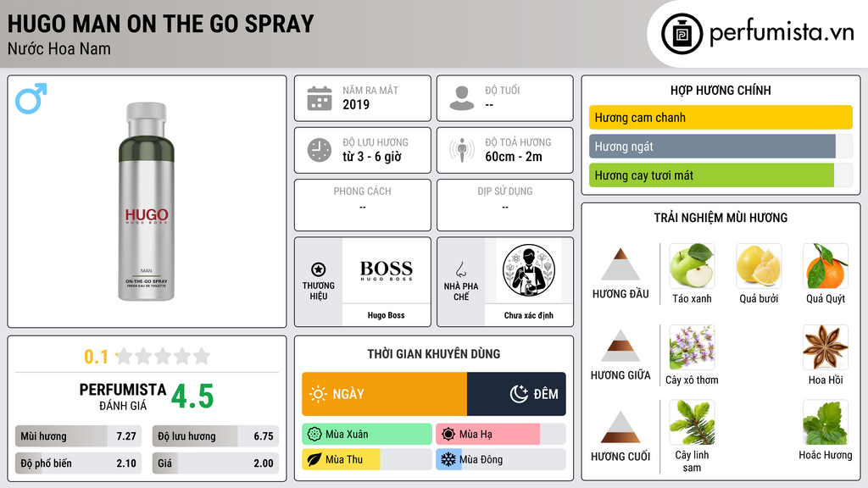Click the blue male gender symbol icon
Viewport: 868px width, 488px height.
click(31, 98)
